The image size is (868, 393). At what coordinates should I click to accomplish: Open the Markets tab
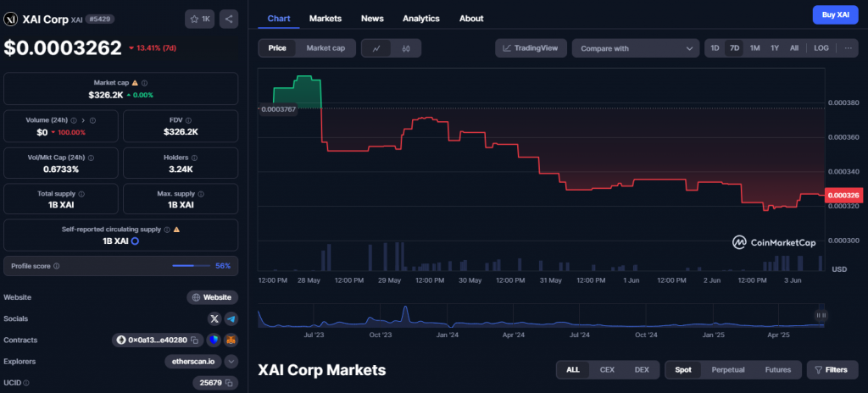pyautogui.click(x=325, y=19)
